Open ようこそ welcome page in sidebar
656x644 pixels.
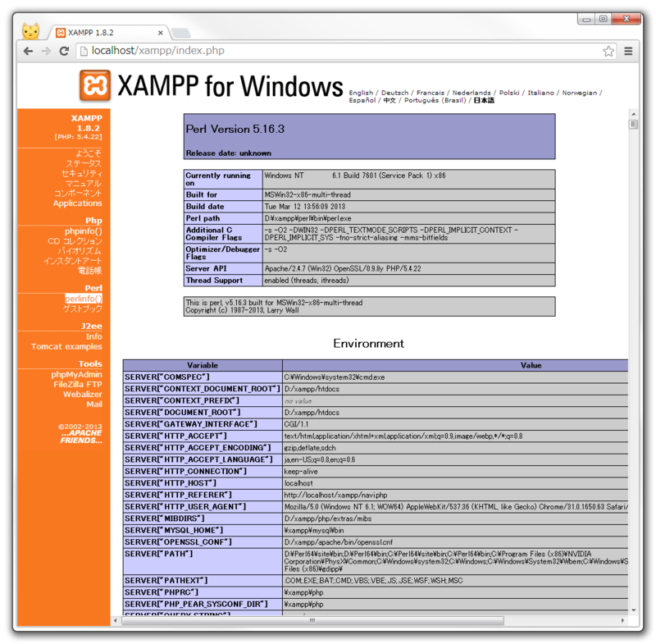(89, 153)
